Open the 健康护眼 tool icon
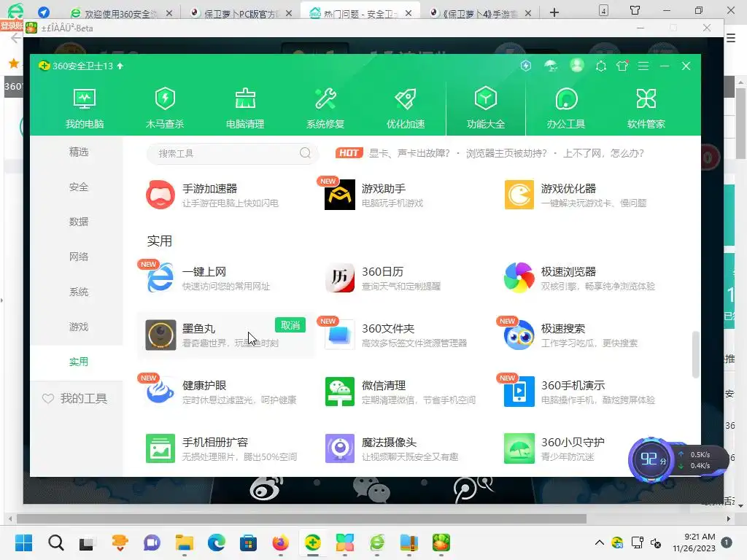This screenshot has height=560, width=747. 160,392
